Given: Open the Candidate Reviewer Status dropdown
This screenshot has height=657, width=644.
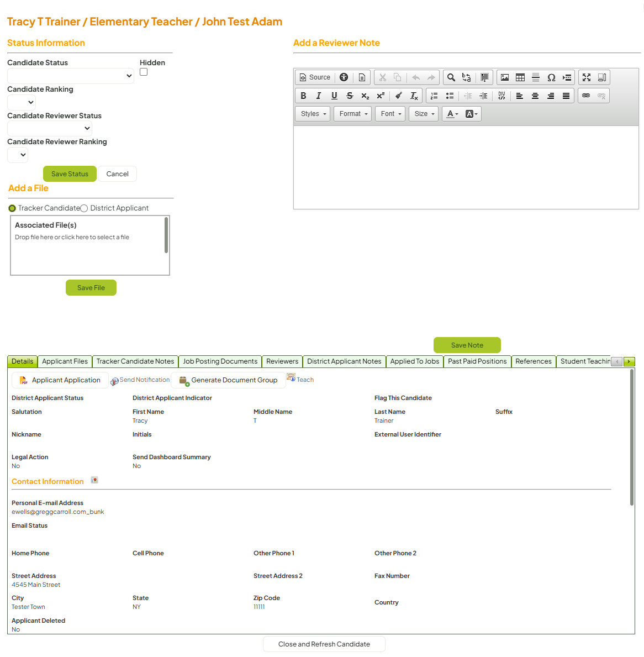Looking at the screenshot, I should coord(49,128).
